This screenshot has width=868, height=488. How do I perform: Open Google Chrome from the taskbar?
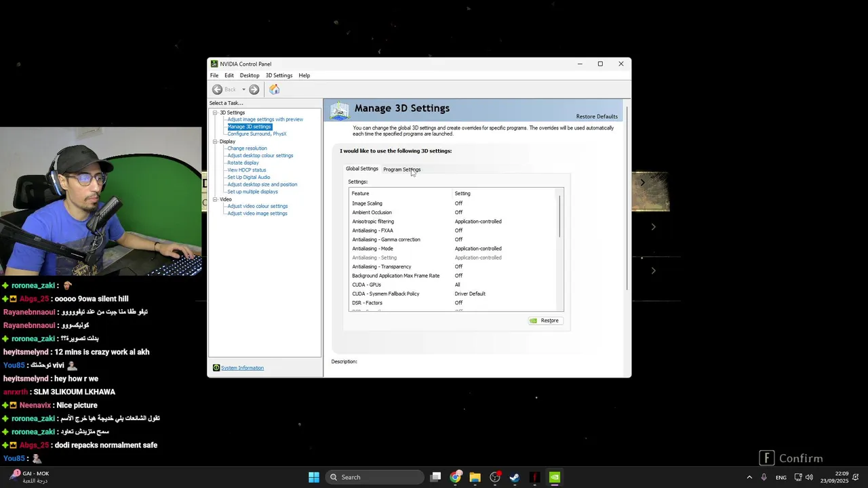coord(456,477)
